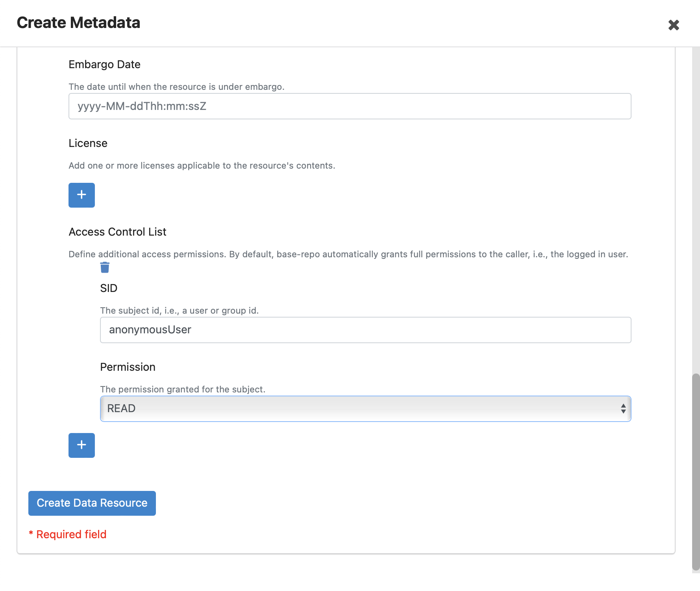The image size is (700, 591).
Task: Click text 'The subject id, i.e., a user or group id.'
Action: 179,310
